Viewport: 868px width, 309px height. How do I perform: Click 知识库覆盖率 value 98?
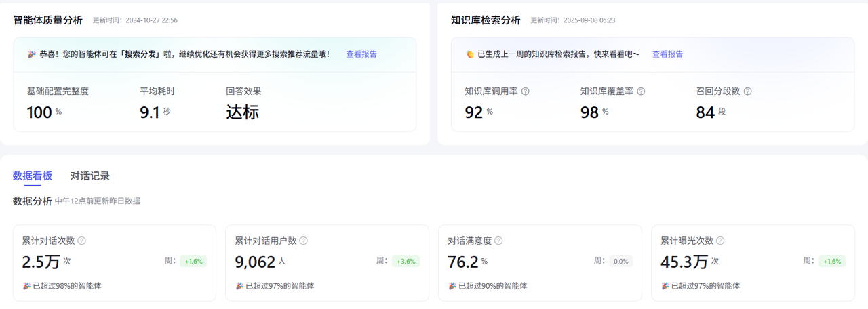pos(590,112)
